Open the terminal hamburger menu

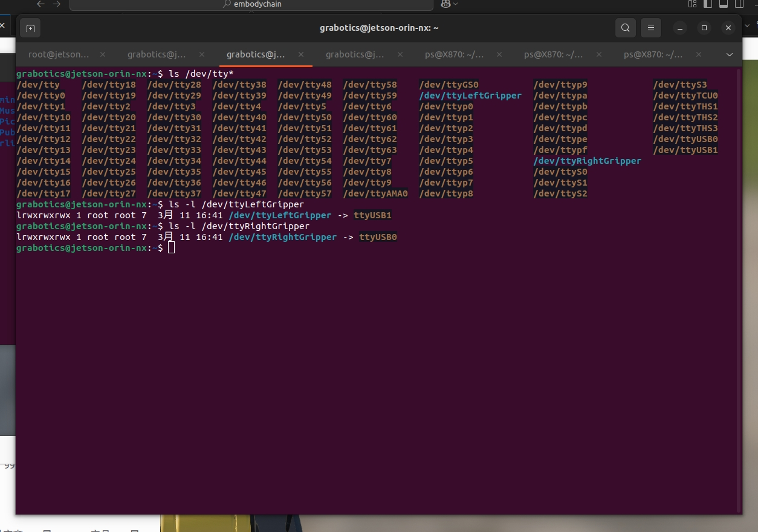pyautogui.click(x=650, y=28)
